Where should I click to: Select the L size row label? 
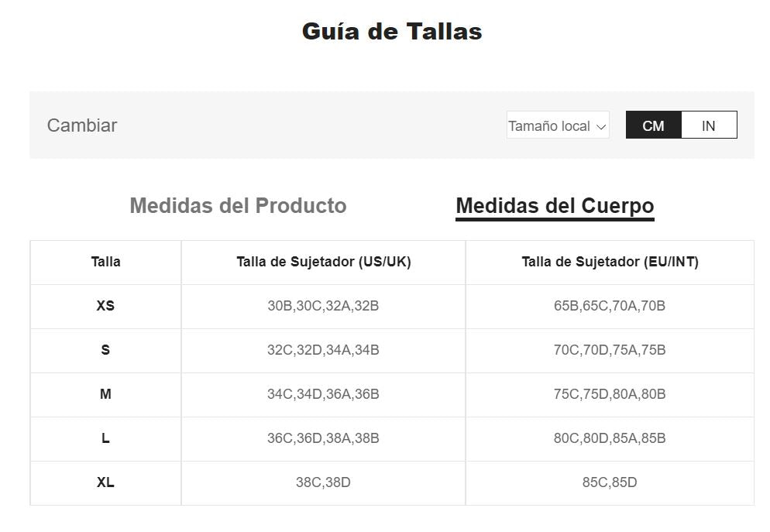click(105, 438)
